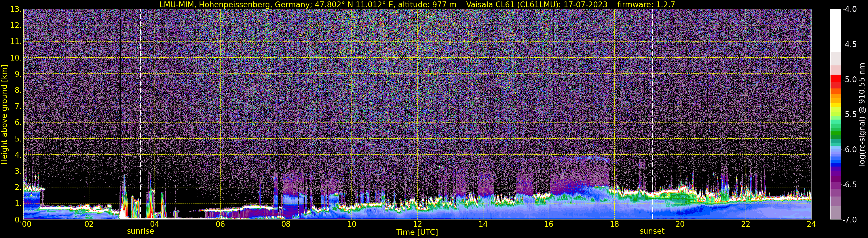The height and width of the screenshot is (238, 868).
Task: Click the '12' time tick label
Action: point(417,224)
